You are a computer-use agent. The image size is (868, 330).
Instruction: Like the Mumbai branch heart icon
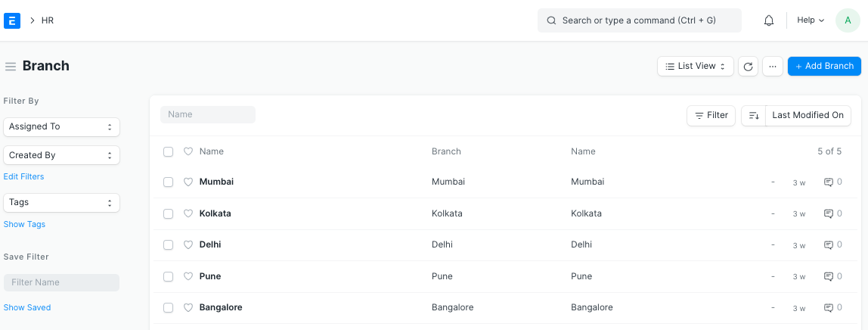coord(189,182)
